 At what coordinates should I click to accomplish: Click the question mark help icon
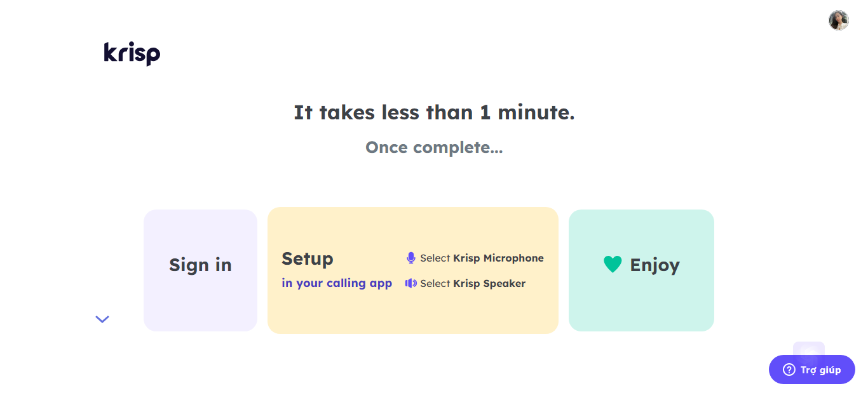[x=789, y=370]
